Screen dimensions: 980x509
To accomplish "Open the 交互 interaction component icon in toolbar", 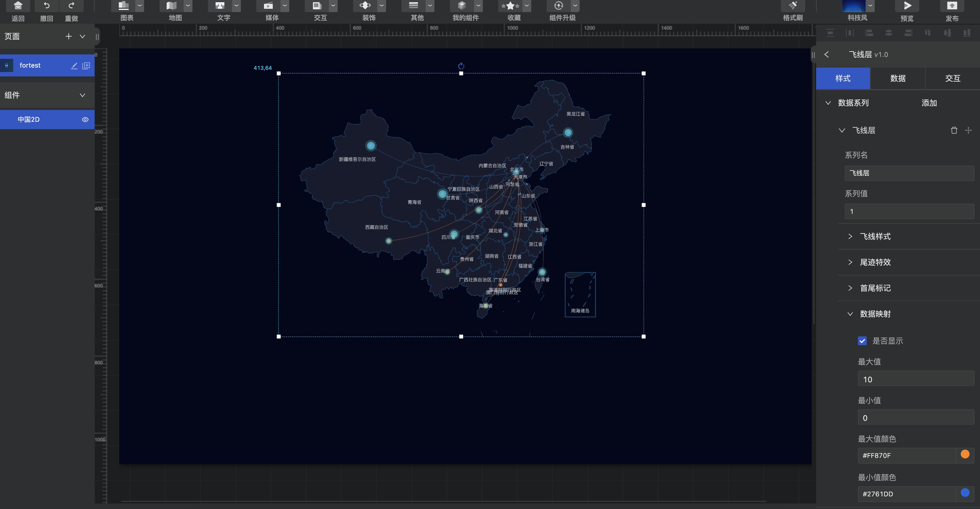I will pos(316,6).
